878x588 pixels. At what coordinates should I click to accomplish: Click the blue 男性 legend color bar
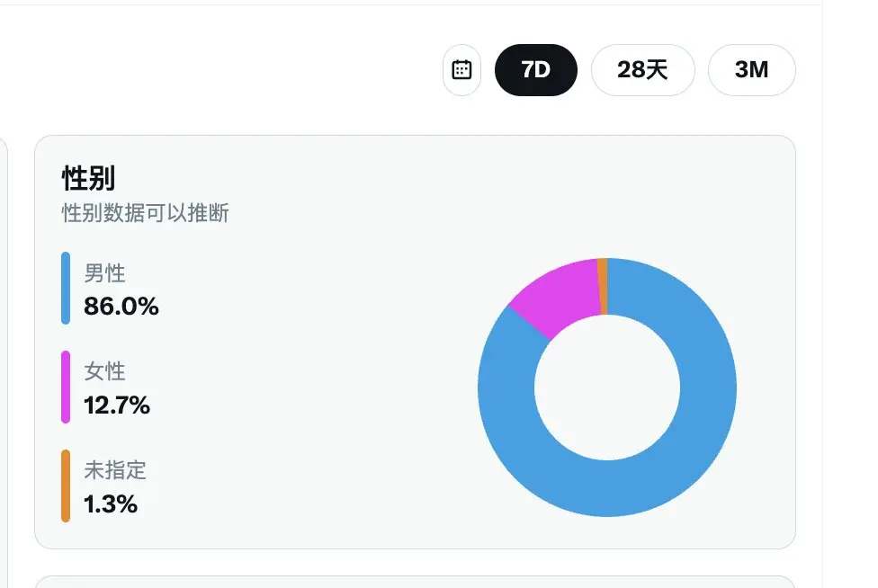[66, 288]
